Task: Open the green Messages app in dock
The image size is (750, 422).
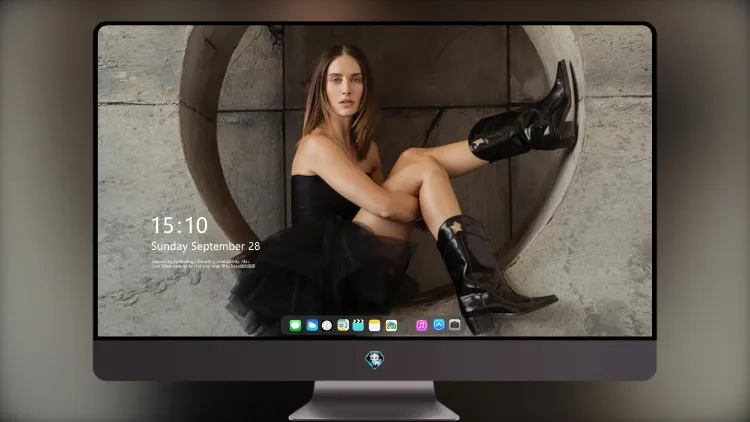Action: [x=295, y=326]
